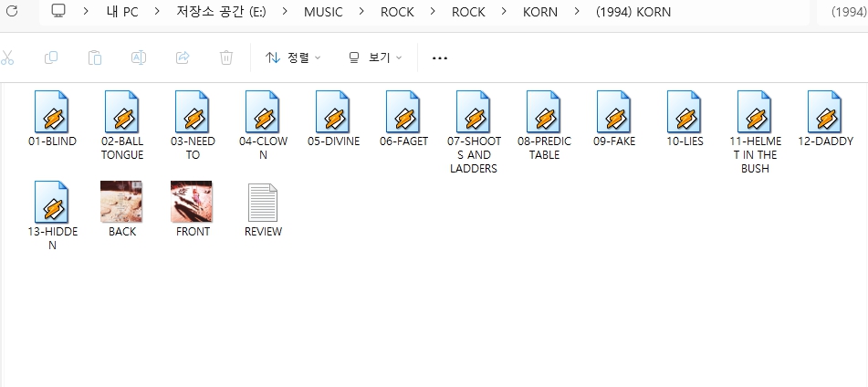Viewport: 868px width, 387px height.
Task: Navigate to MUSIC folder in breadcrumb
Action: pos(325,12)
